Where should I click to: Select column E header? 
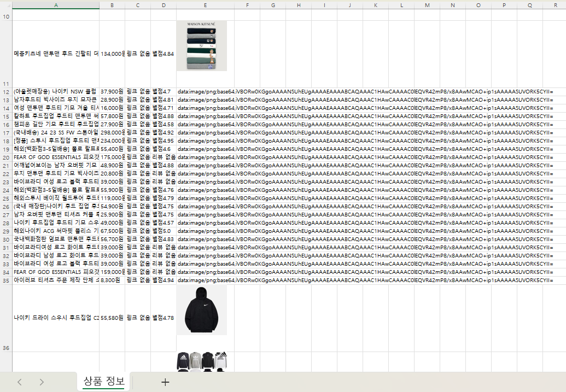205,5
